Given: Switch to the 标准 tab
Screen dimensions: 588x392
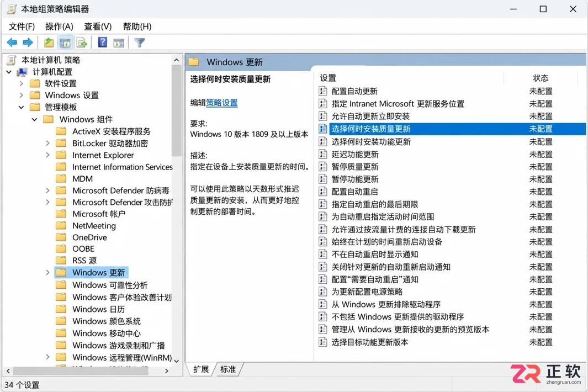Looking at the screenshot, I should [228, 369].
